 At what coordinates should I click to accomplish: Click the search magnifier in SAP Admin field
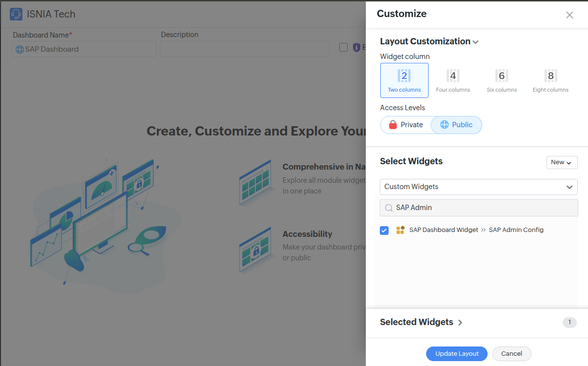pyautogui.click(x=389, y=208)
